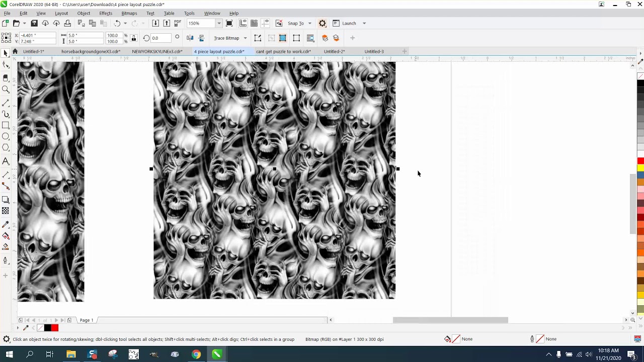Open the zoom level dropdown 150%
Screen dimensions: 644x362
click(x=219, y=23)
